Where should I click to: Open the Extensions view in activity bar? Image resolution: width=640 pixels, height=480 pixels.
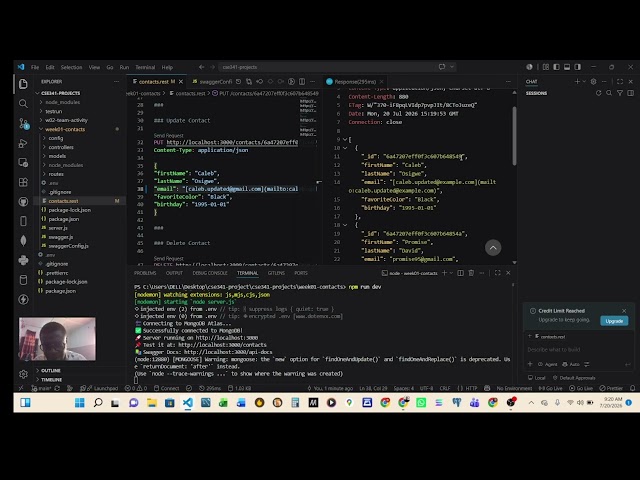tap(23, 182)
